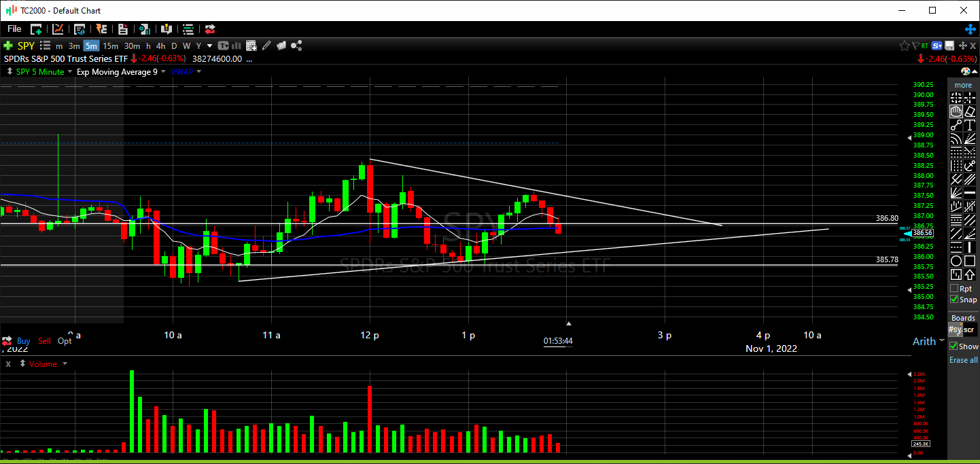Open the add indicator calculator icon
980x464 pixels.
[251, 46]
